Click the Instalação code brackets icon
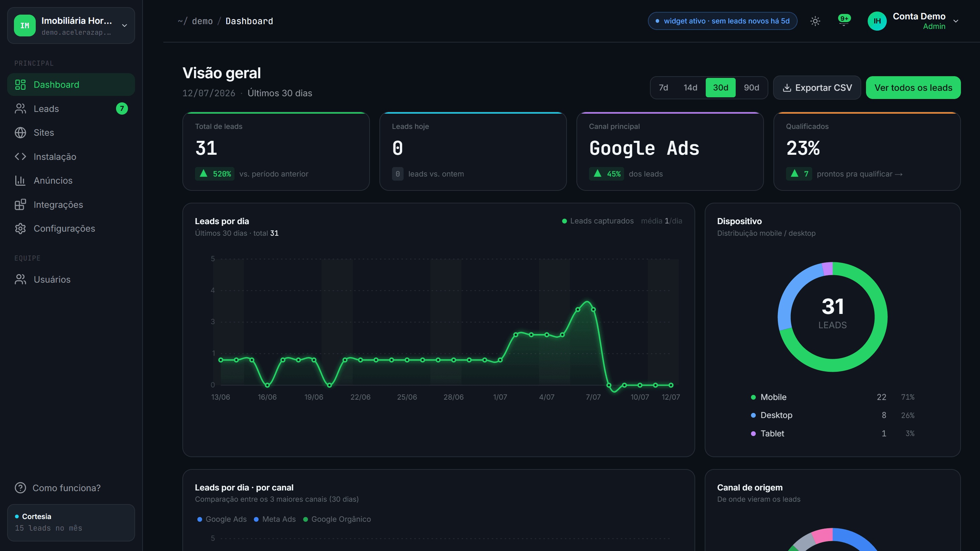The height and width of the screenshot is (551, 980). pos(20,157)
